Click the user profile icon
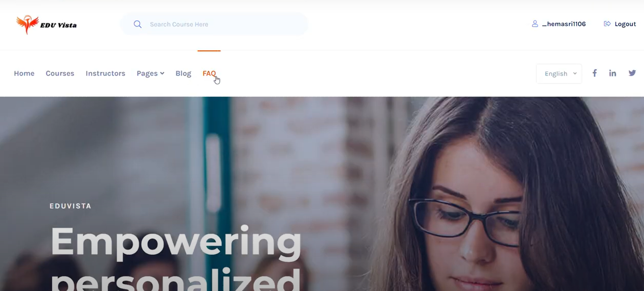This screenshot has height=291, width=644. click(535, 24)
